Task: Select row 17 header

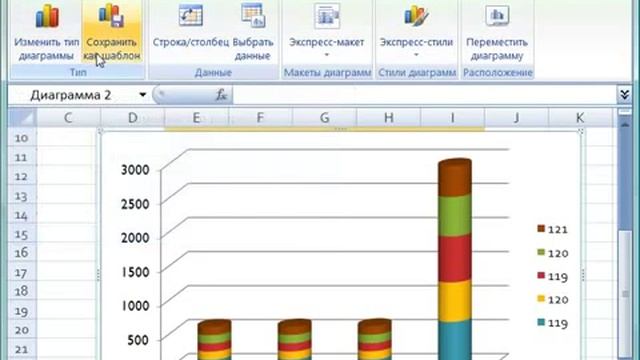Action: tap(22, 272)
